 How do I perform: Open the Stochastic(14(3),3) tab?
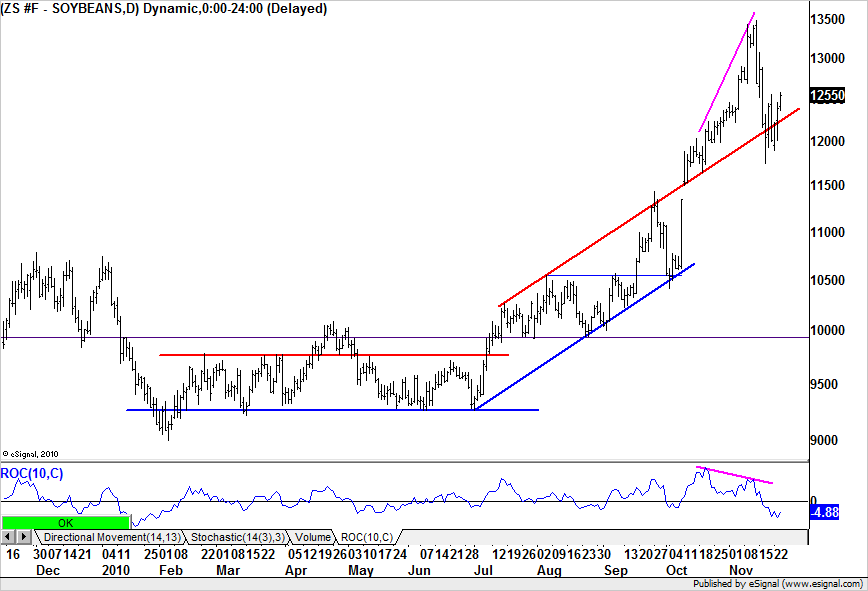pos(237,537)
